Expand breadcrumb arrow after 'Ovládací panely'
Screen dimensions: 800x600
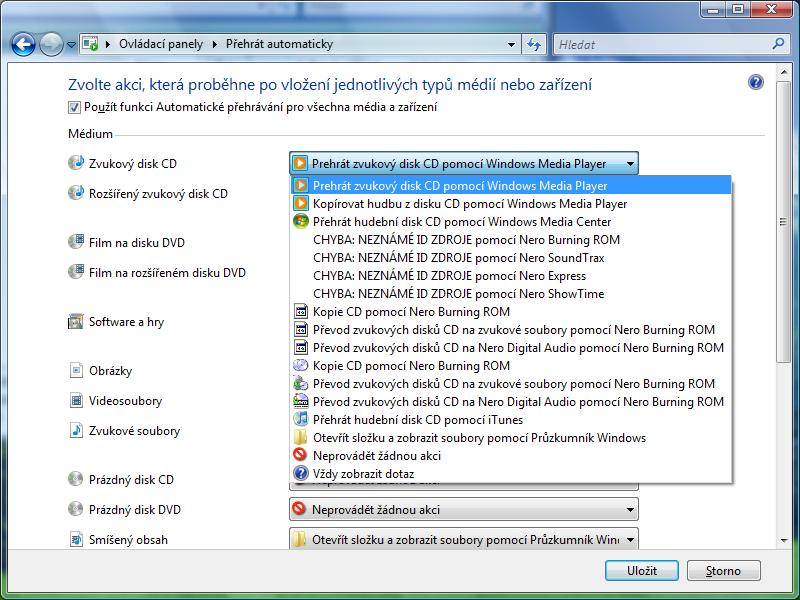[215, 44]
